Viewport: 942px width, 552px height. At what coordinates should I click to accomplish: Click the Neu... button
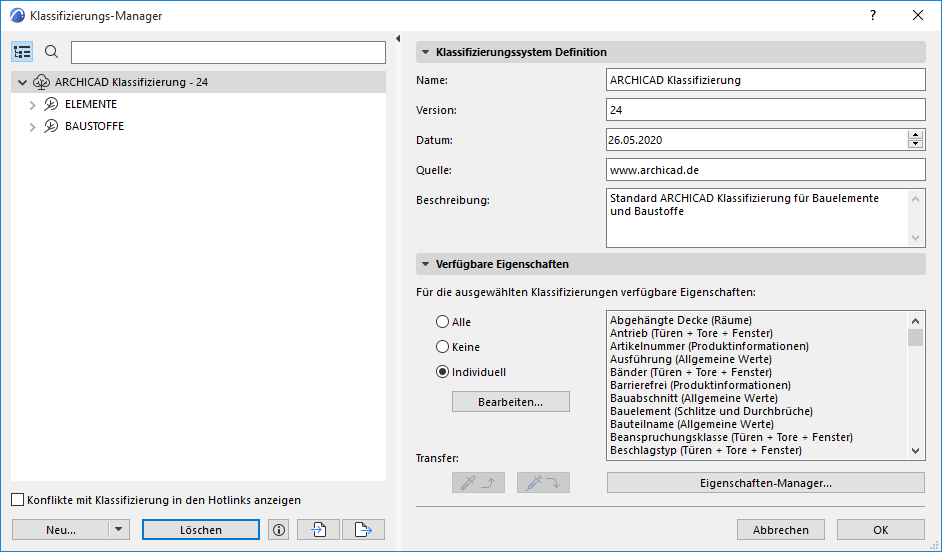coord(61,530)
